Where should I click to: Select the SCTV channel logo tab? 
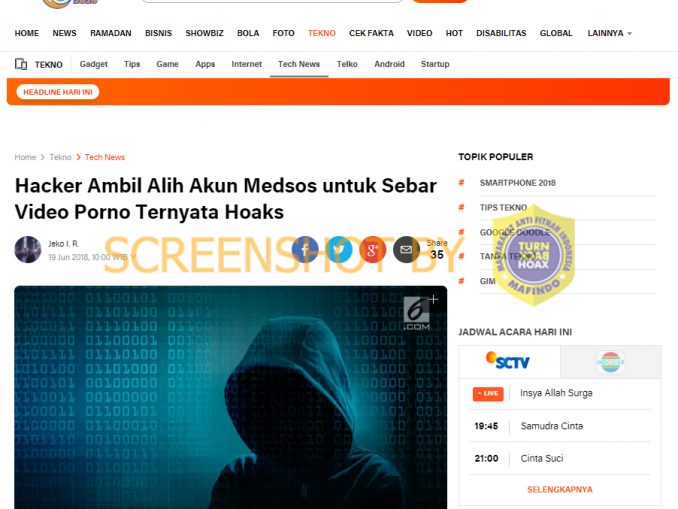click(x=509, y=362)
